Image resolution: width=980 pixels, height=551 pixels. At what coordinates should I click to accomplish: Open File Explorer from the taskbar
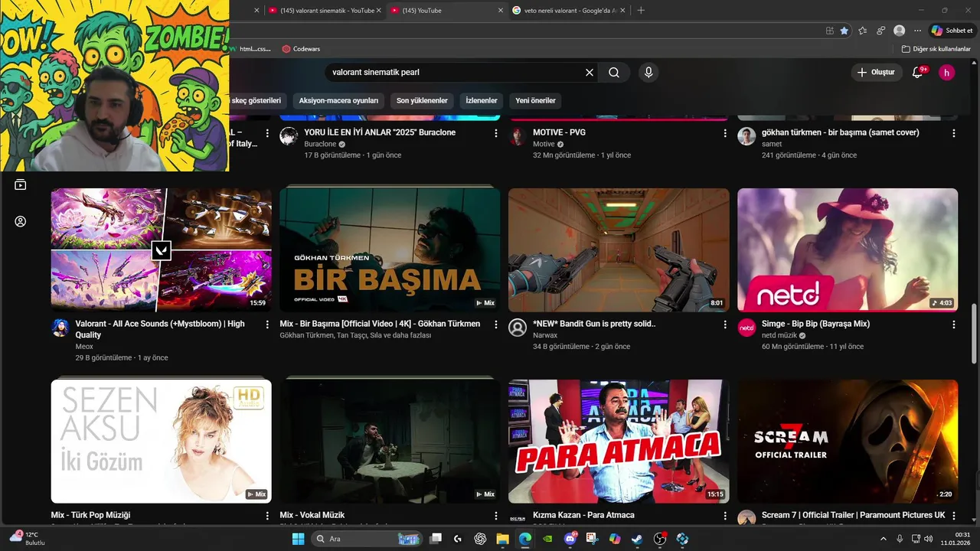(502, 539)
